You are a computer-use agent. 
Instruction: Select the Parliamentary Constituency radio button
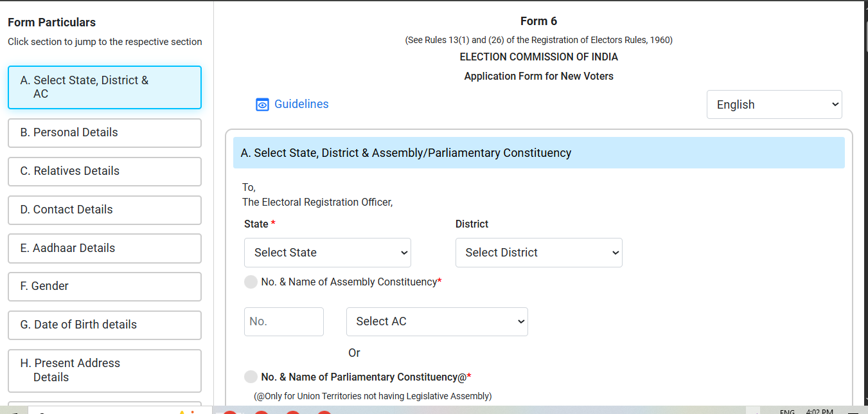[251, 377]
